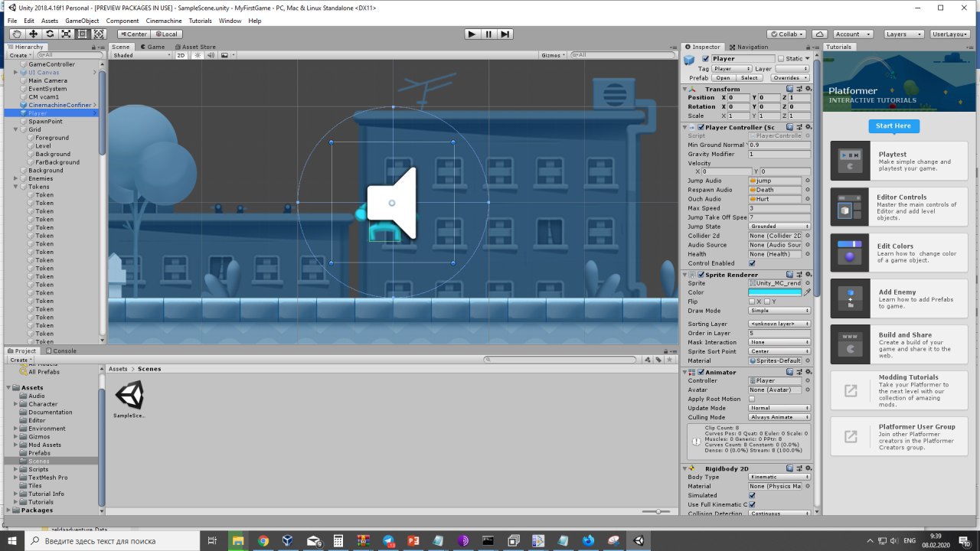980x551 pixels.
Task: Select the Move tool
Action: coord(34,34)
